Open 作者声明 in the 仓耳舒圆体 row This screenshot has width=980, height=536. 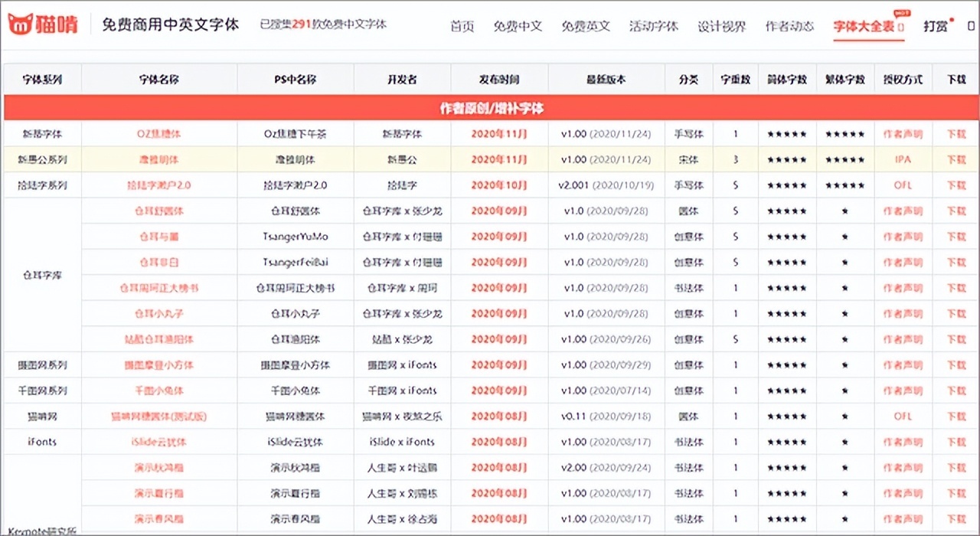tap(903, 211)
